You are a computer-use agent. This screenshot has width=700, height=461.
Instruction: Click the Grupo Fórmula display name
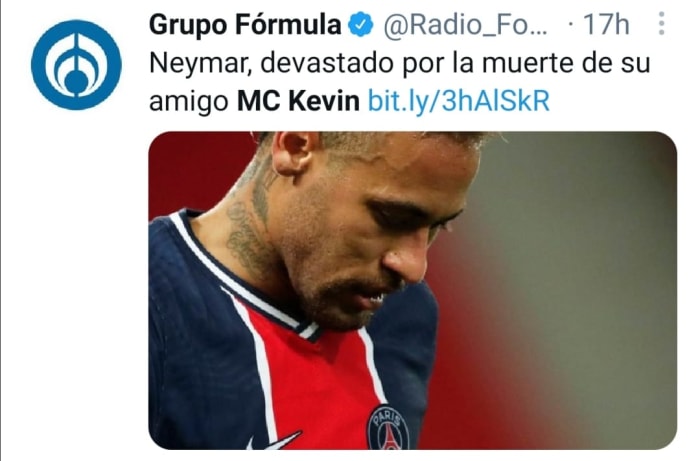coord(245,25)
